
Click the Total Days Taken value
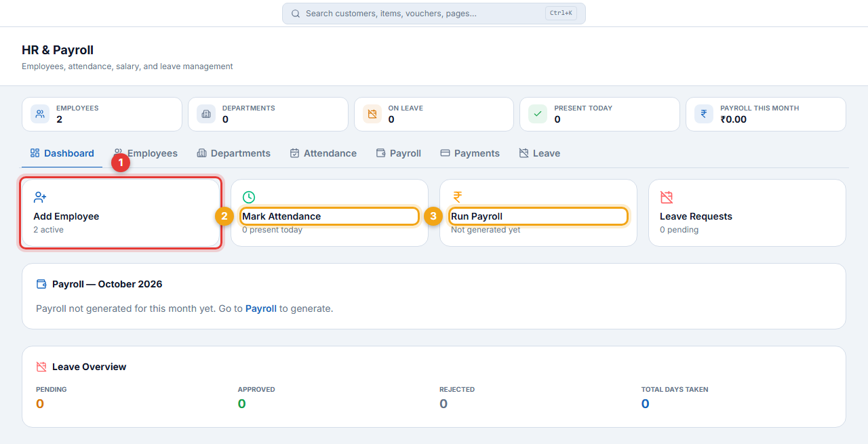(646, 404)
